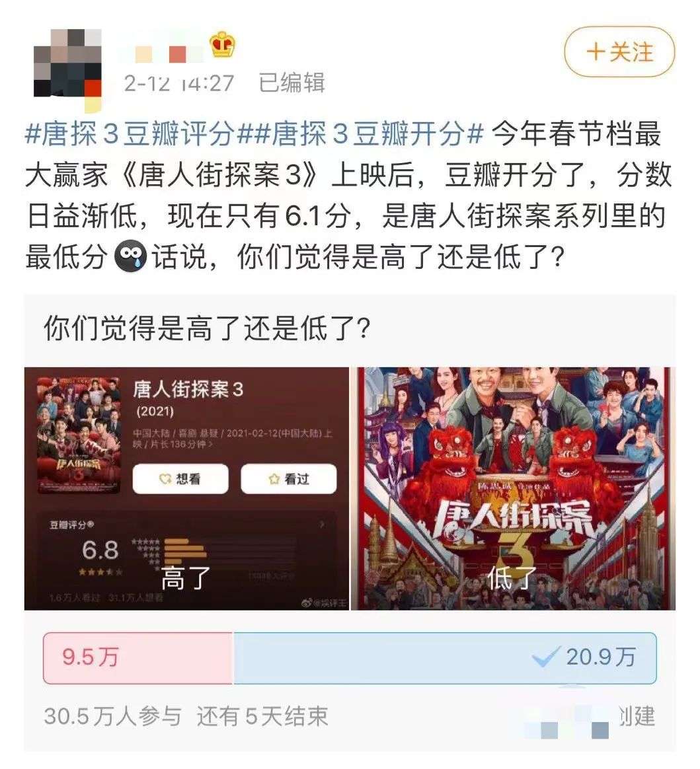Tap the gold crown badge icon
700x769 pixels.
tap(222, 45)
